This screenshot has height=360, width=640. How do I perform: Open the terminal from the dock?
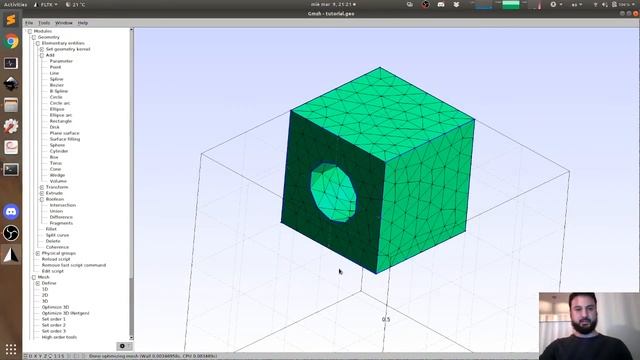click(x=11, y=169)
